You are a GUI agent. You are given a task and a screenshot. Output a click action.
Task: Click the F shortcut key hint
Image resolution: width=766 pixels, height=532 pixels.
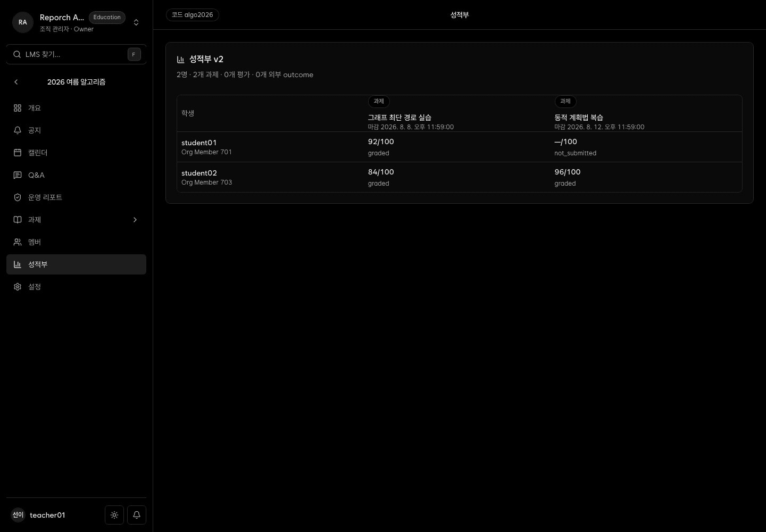coord(134,54)
